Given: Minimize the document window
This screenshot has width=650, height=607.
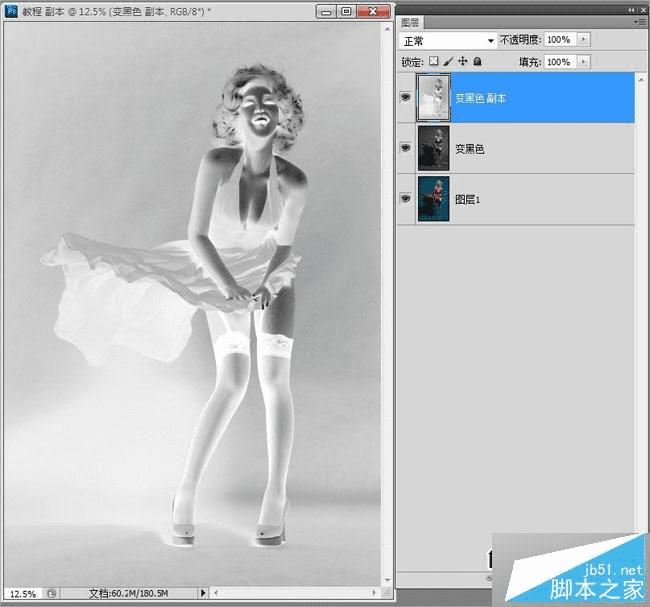Looking at the screenshot, I should pos(326,12).
